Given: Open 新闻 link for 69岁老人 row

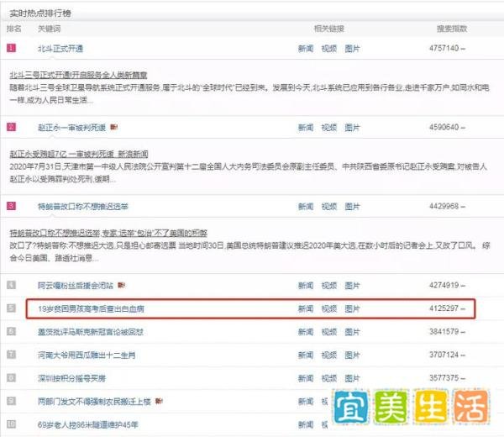Looking at the screenshot, I should (306, 424).
